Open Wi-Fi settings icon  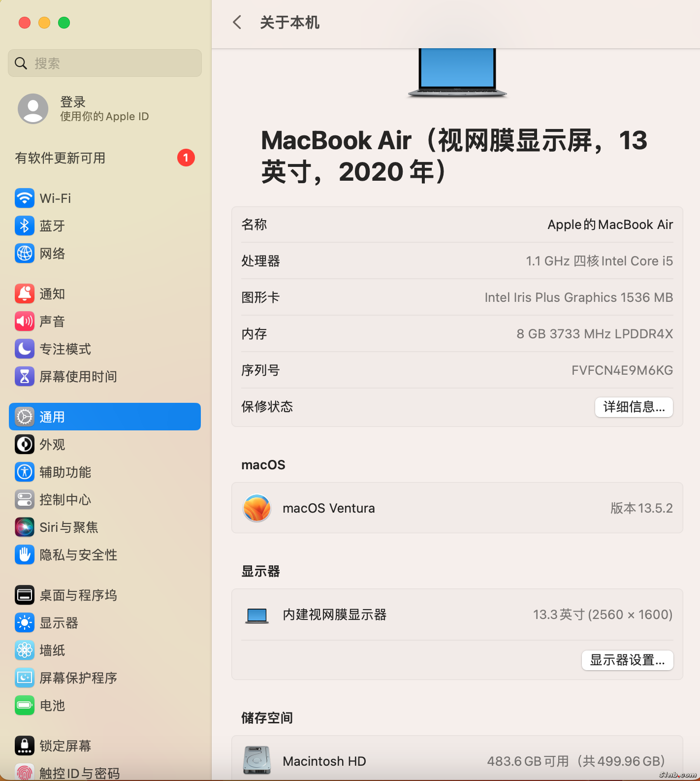coord(25,198)
